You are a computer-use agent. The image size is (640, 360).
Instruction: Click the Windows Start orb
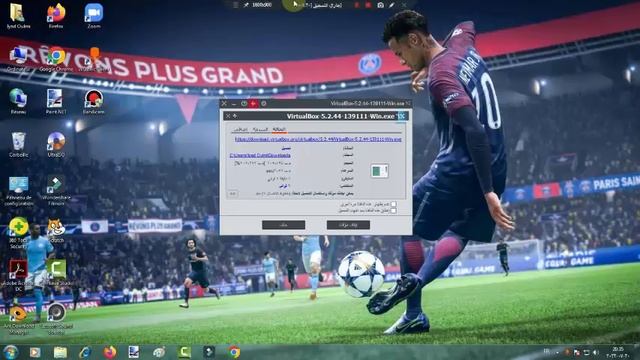10,352
